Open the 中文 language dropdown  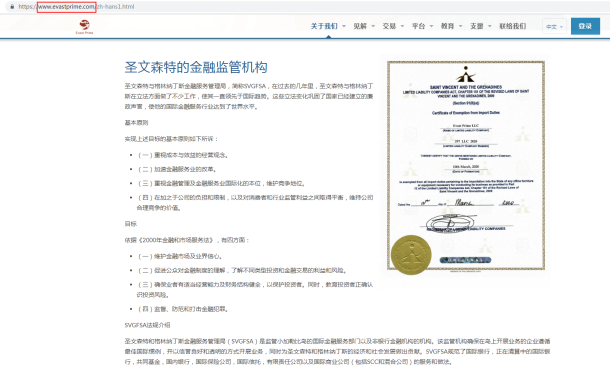pyautogui.click(x=554, y=26)
